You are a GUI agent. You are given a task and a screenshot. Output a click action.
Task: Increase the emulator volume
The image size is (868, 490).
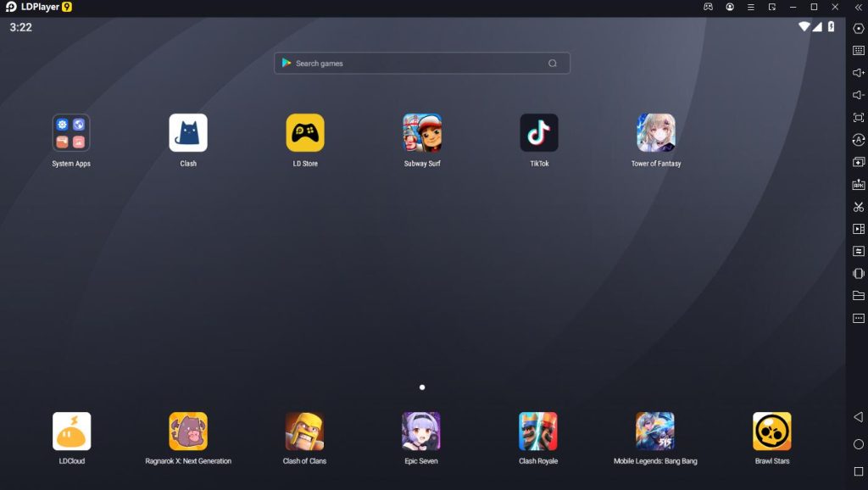click(x=858, y=72)
